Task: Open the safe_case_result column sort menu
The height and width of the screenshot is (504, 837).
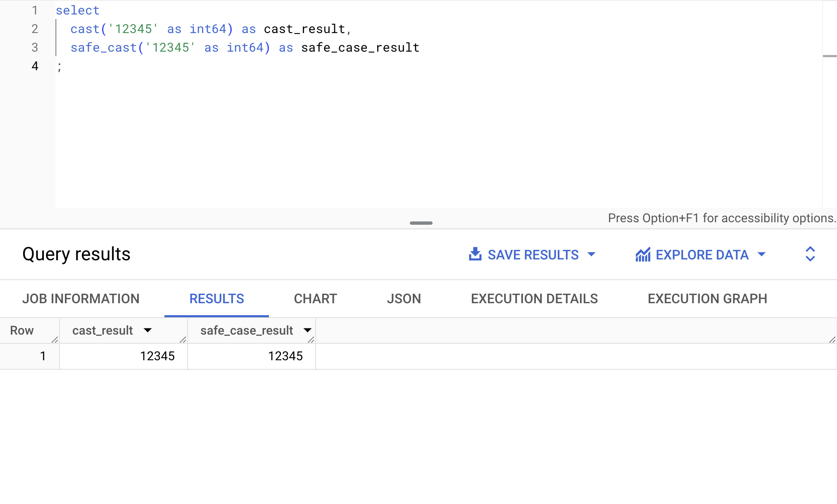Action: click(x=307, y=330)
